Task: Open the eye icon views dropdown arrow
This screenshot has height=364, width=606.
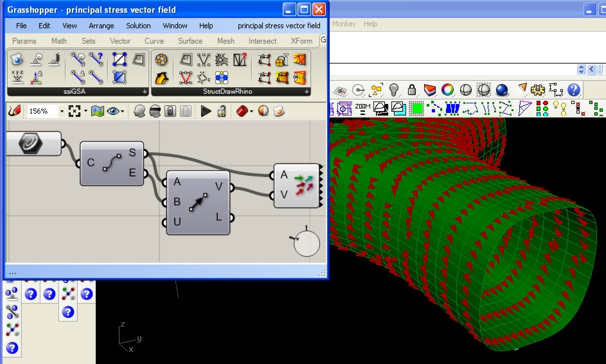Action: 123,112
